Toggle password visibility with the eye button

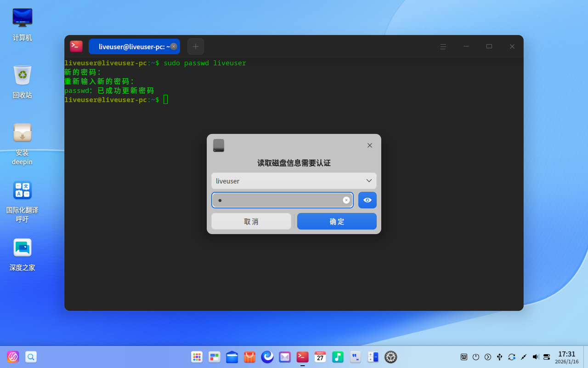coord(367,200)
